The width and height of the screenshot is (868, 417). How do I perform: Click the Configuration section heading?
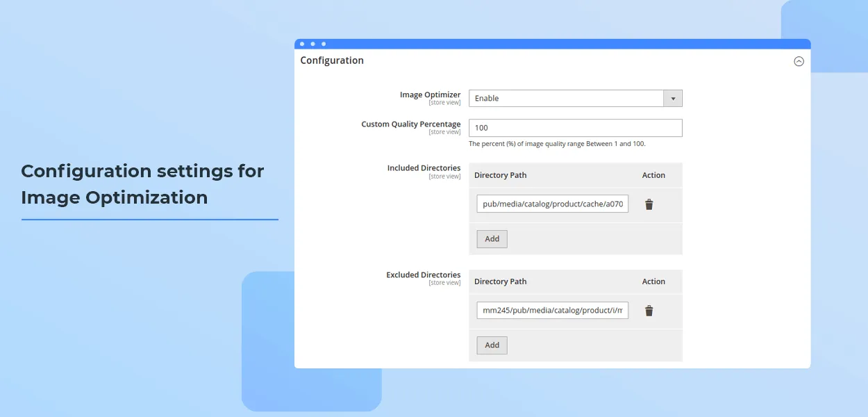pos(332,60)
